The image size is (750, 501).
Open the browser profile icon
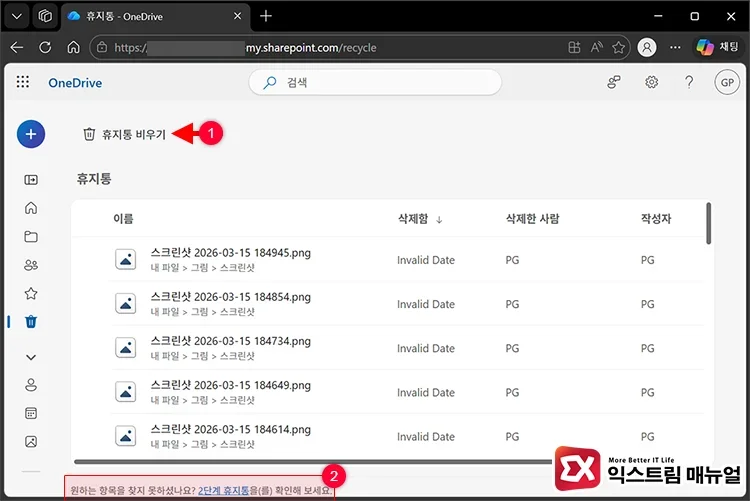pyautogui.click(x=647, y=47)
